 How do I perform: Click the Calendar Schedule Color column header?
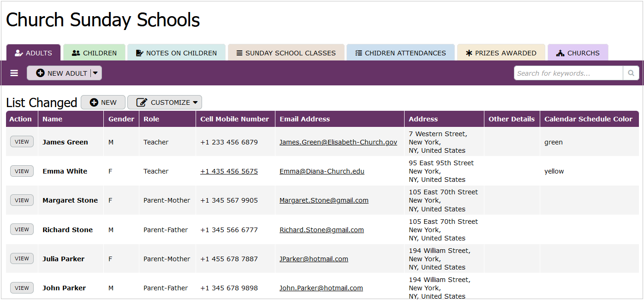(x=588, y=119)
